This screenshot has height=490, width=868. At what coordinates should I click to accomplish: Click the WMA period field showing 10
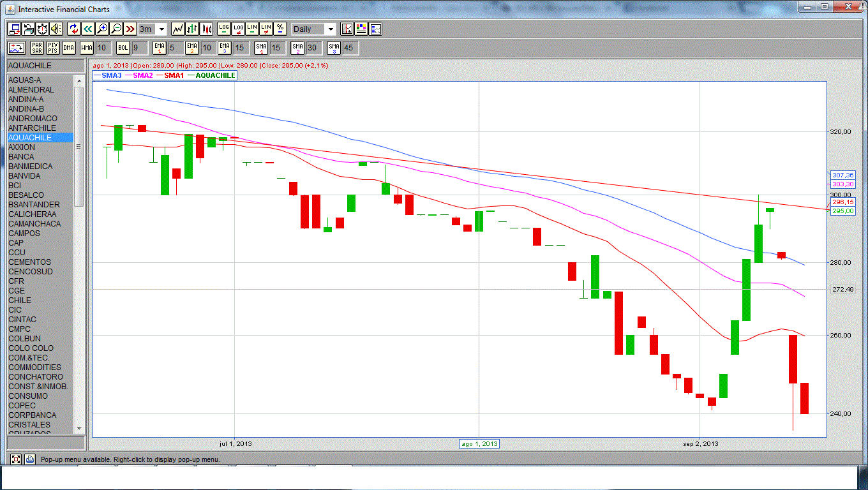click(103, 48)
